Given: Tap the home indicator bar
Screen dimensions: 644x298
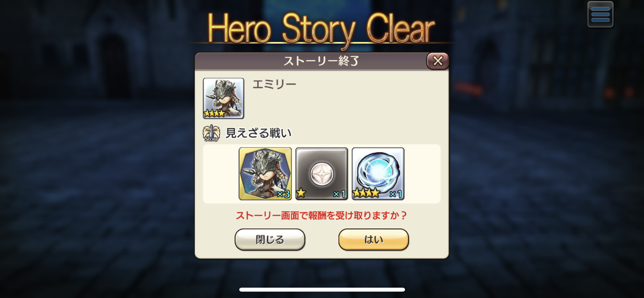Looking at the screenshot, I should [x=322, y=290].
